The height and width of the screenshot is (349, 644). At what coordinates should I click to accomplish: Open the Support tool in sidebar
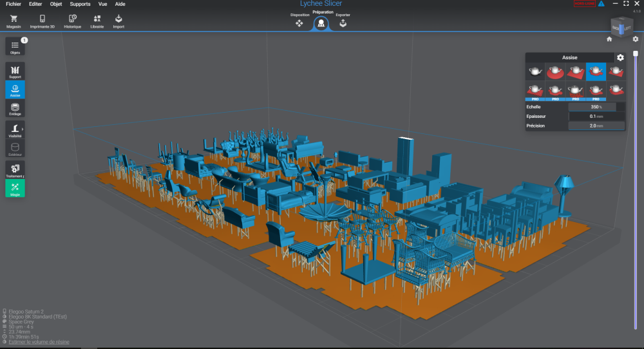[x=15, y=71]
